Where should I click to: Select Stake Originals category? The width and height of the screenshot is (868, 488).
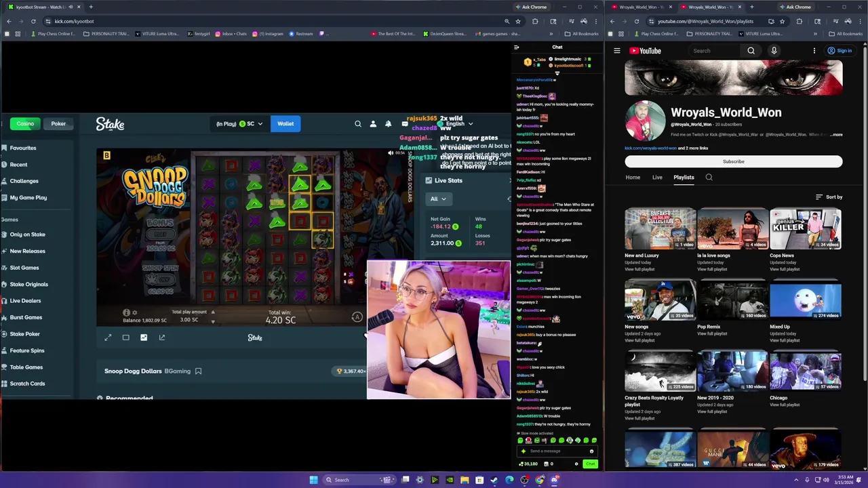point(28,285)
